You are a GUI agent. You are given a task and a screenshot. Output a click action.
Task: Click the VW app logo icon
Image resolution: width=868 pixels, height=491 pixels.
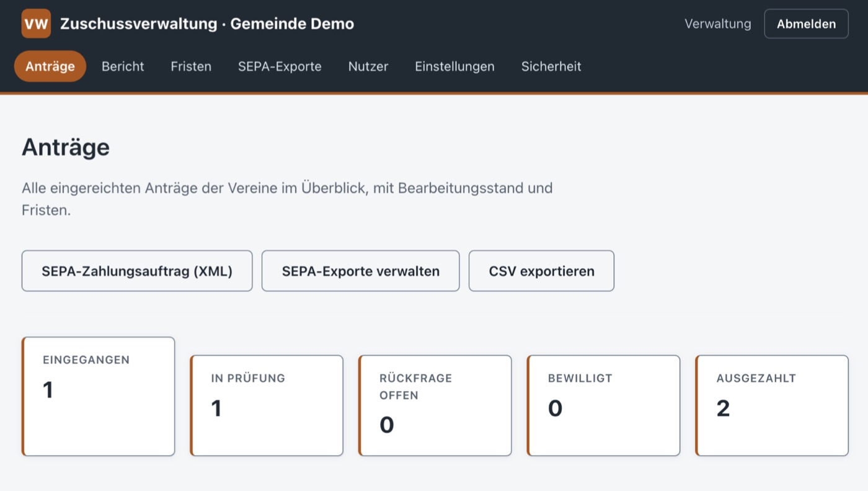(x=36, y=24)
